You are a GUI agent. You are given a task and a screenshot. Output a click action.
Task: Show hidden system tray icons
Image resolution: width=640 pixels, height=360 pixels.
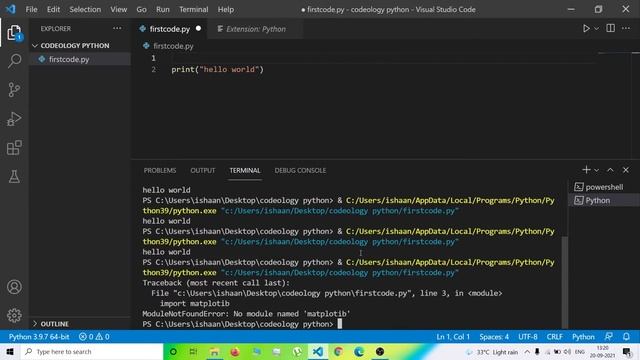point(527,352)
